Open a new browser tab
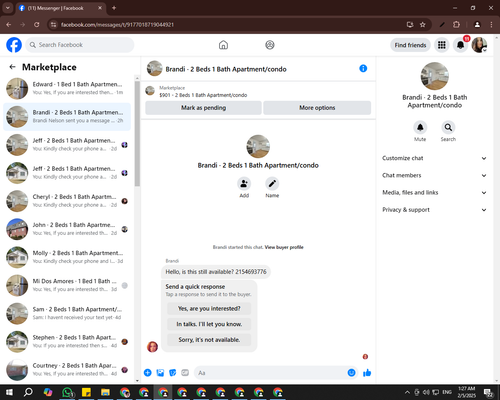The height and width of the screenshot is (400, 500). tap(114, 8)
